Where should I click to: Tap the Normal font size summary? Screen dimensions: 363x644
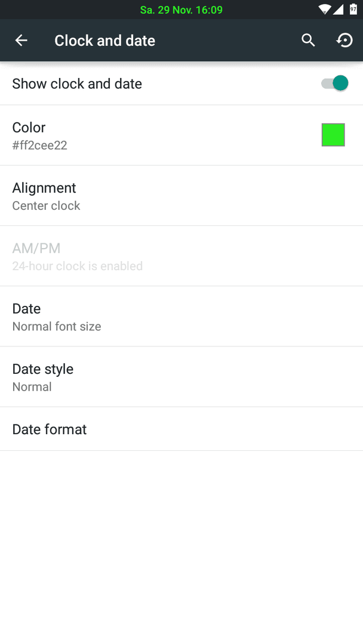(57, 327)
